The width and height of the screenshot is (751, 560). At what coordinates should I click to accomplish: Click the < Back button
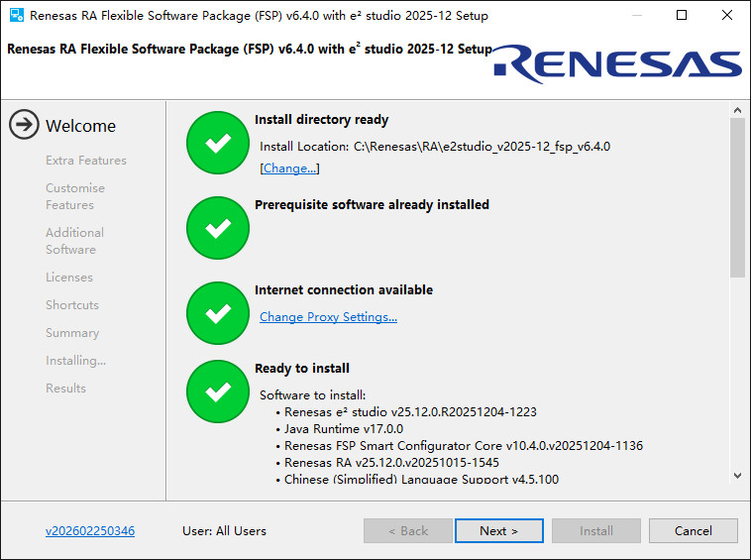pos(408,531)
